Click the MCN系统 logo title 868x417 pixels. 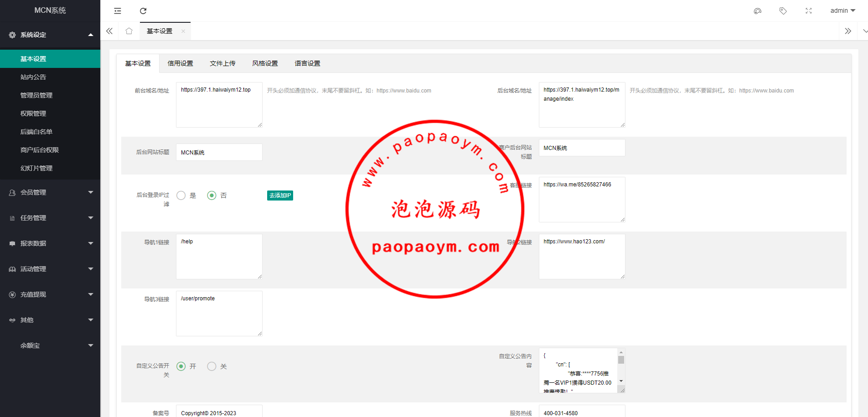point(50,10)
